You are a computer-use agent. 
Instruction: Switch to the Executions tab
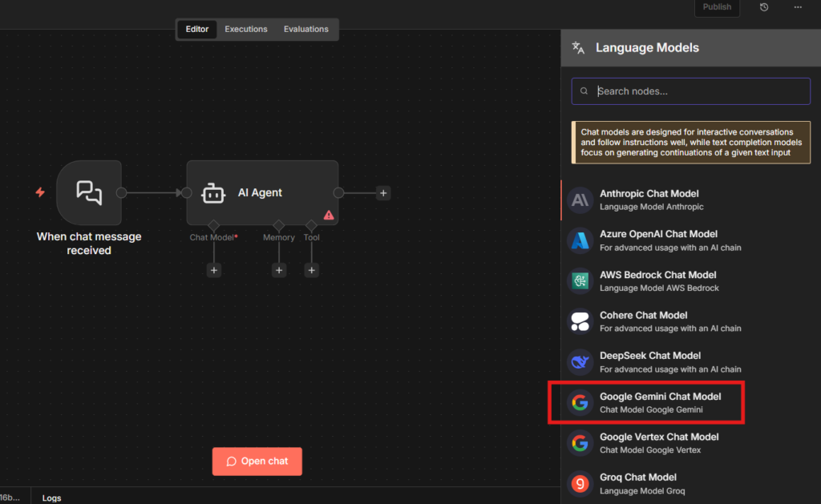tap(245, 29)
